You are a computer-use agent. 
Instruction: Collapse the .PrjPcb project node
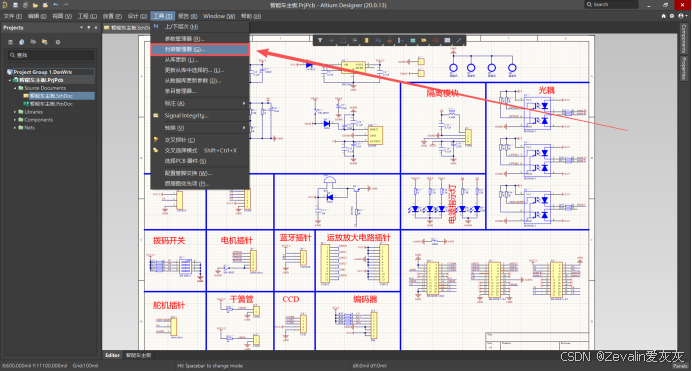click(10, 80)
